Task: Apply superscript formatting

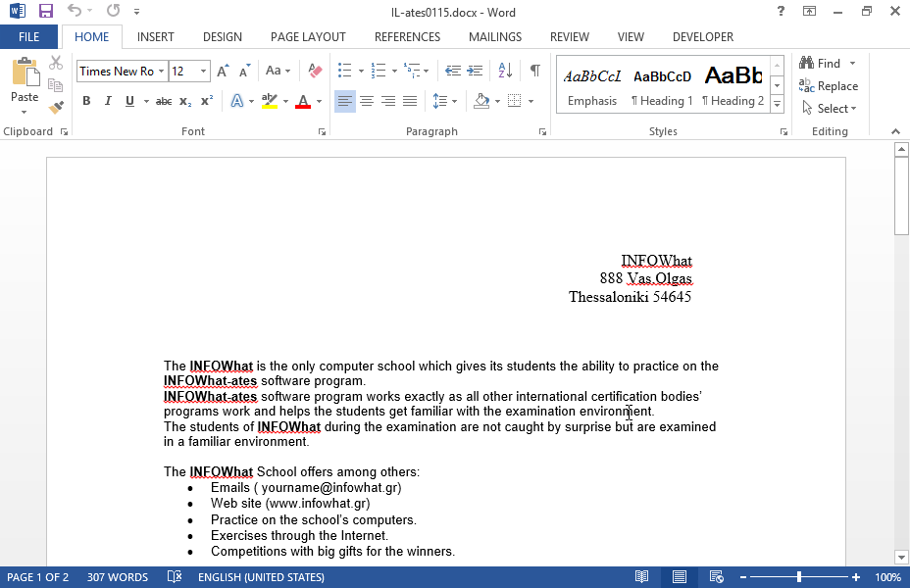Action: 207,101
